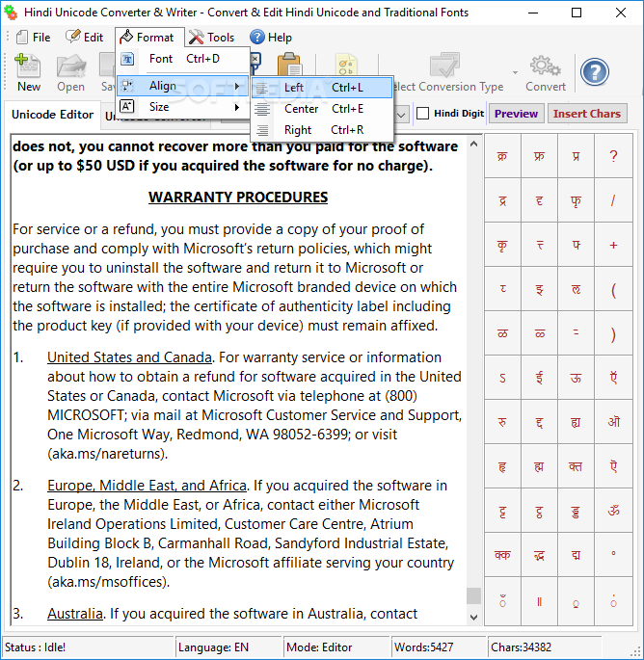Insert the क्क character from the grid
Image resolution: width=644 pixels, height=660 pixels.
pyautogui.click(x=502, y=555)
